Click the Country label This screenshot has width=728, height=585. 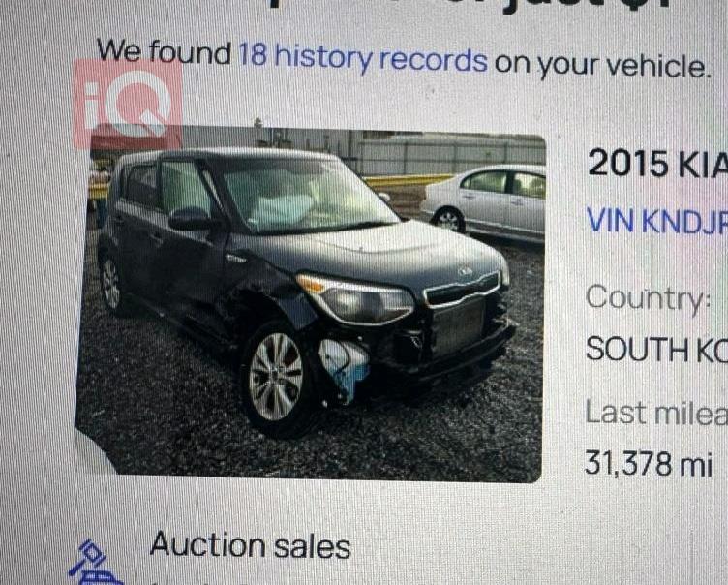[x=649, y=298]
